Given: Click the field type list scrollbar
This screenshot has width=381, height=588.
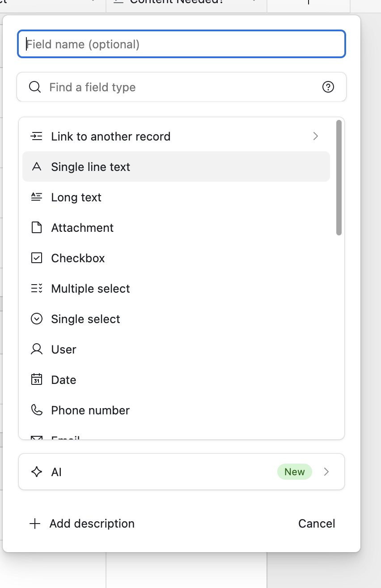Looking at the screenshot, I should point(339,177).
